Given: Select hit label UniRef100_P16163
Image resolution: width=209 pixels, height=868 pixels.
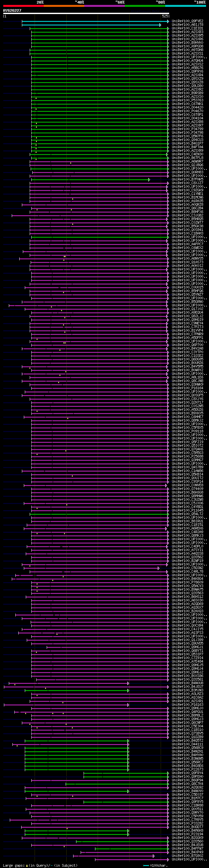Looking at the screenshot, I should coord(187,704).
